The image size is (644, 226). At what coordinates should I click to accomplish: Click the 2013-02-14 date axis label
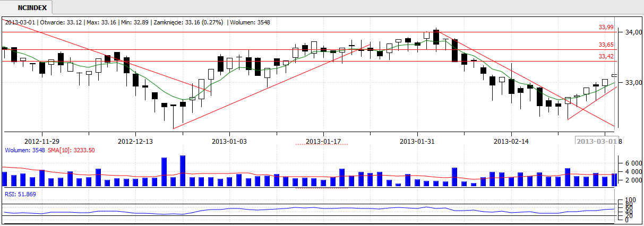(511, 141)
